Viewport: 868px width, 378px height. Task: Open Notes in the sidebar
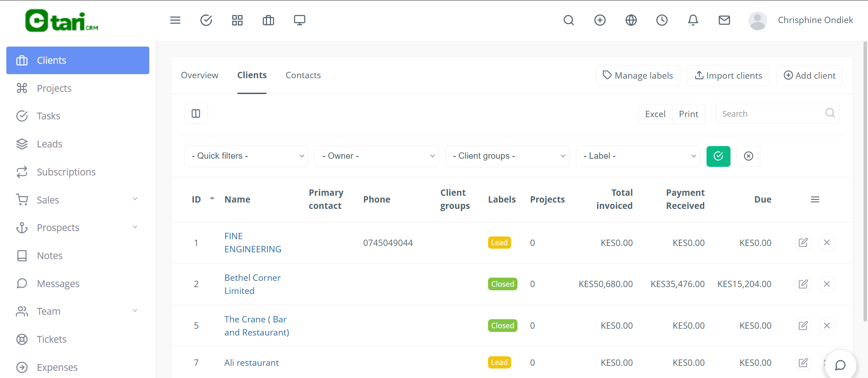(78, 255)
